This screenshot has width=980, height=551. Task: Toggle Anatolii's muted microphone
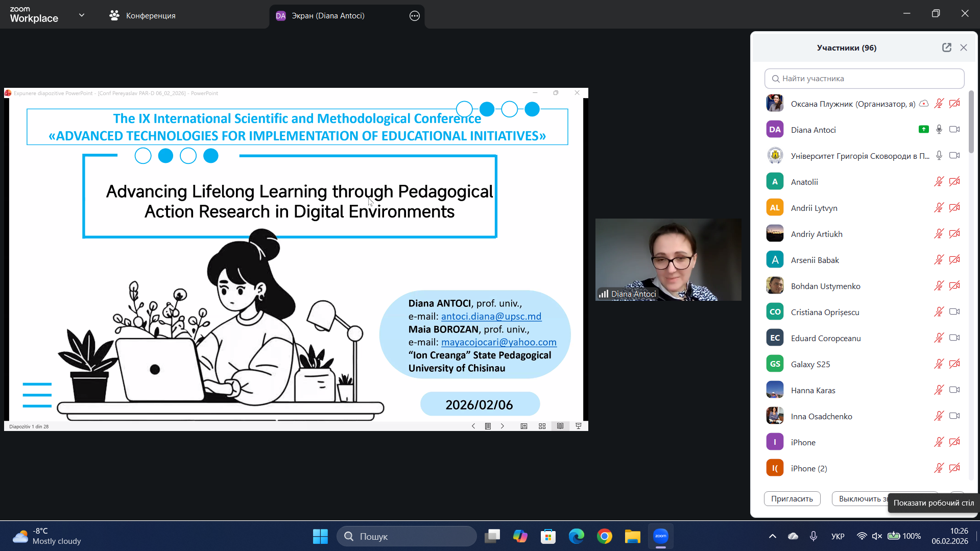[939, 182]
